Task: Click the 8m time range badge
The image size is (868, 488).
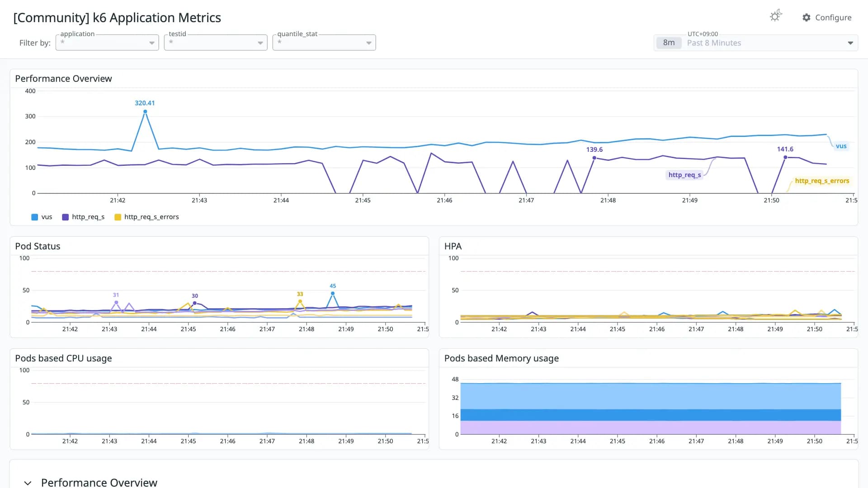Action: point(669,43)
